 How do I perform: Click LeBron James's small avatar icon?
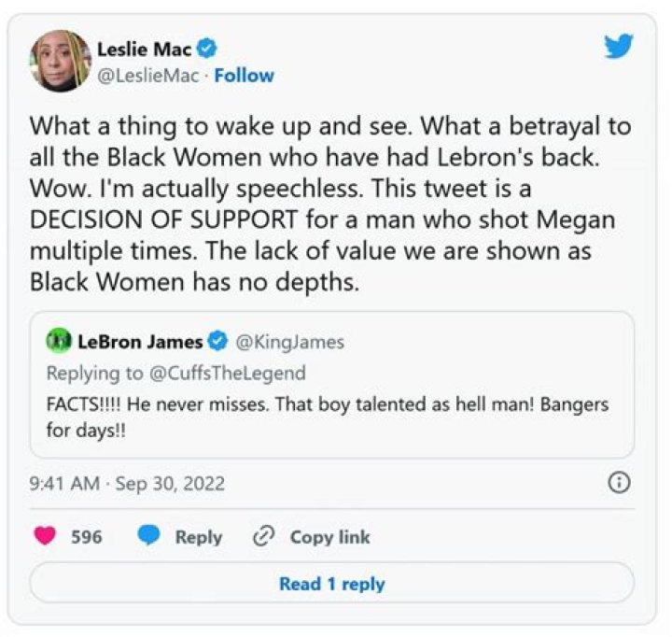pos(58,342)
